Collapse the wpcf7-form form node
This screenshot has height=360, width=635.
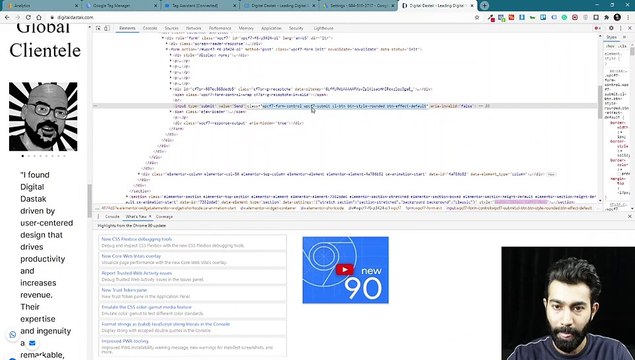[x=167, y=49]
